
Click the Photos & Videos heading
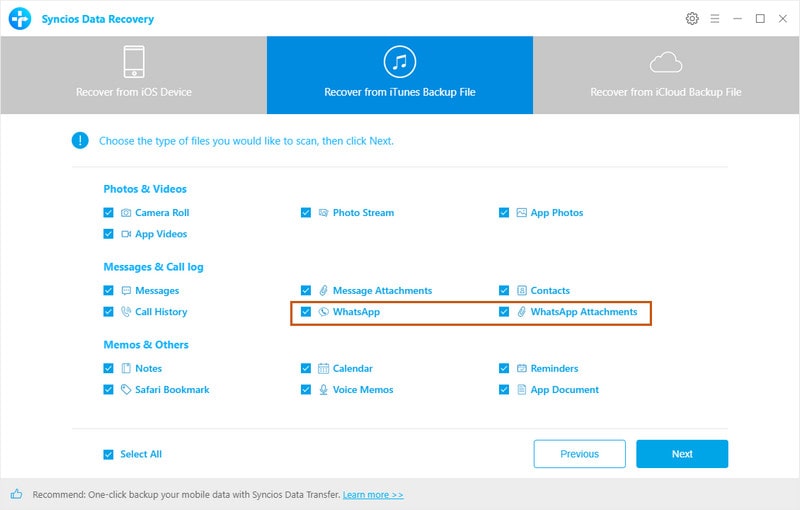pos(145,189)
